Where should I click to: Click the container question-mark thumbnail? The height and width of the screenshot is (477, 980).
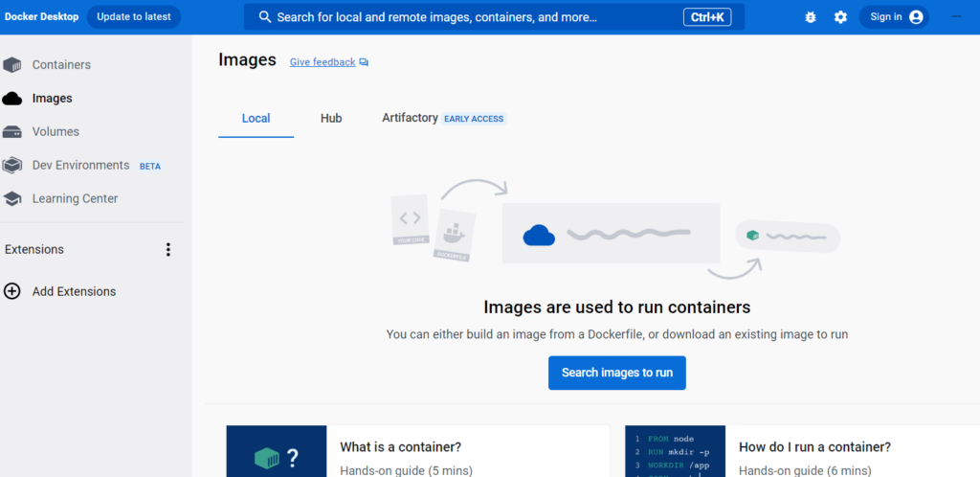[x=277, y=451]
